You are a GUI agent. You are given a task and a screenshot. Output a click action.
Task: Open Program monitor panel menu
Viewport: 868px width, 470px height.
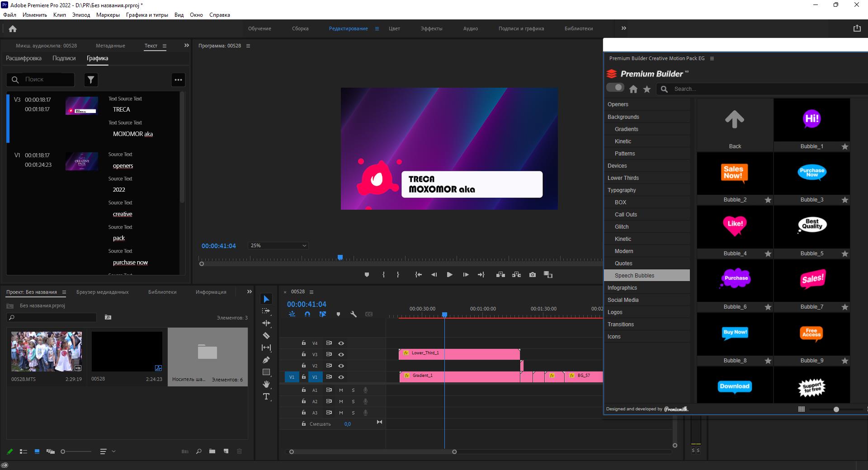tap(248, 46)
